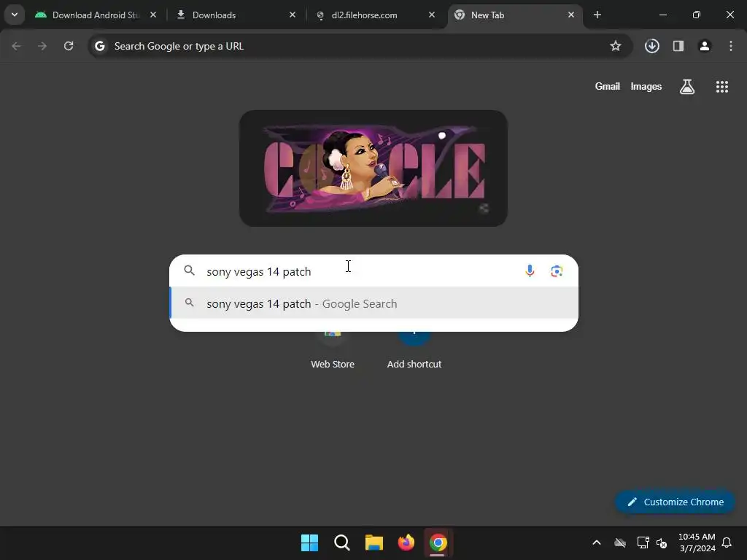
Task: Toggle the Chrome side panel
Action: (x=678, y=46)
